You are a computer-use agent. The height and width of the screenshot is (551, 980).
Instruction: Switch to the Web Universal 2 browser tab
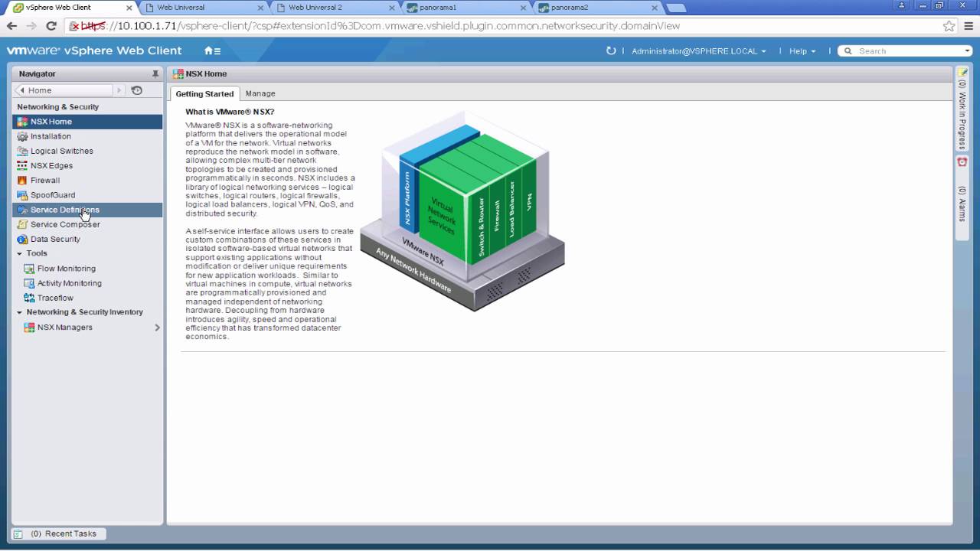(334, 8)
